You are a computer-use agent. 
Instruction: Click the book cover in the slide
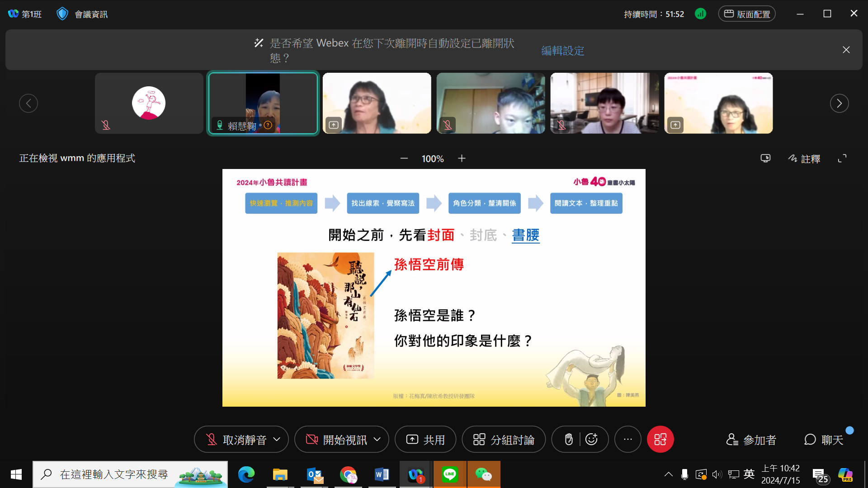325,315
